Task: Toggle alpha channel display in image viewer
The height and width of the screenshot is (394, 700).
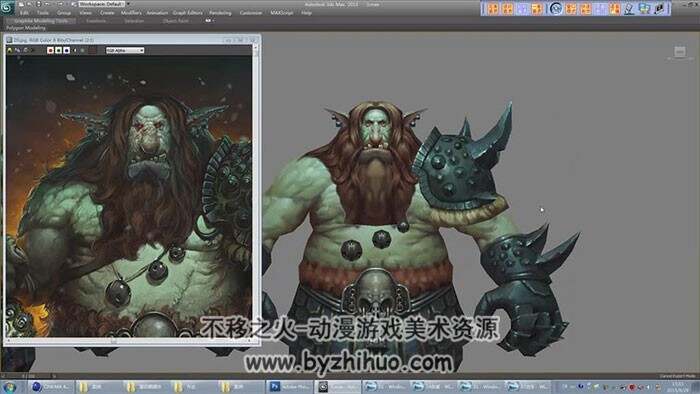Action: [x=75, y=50]
